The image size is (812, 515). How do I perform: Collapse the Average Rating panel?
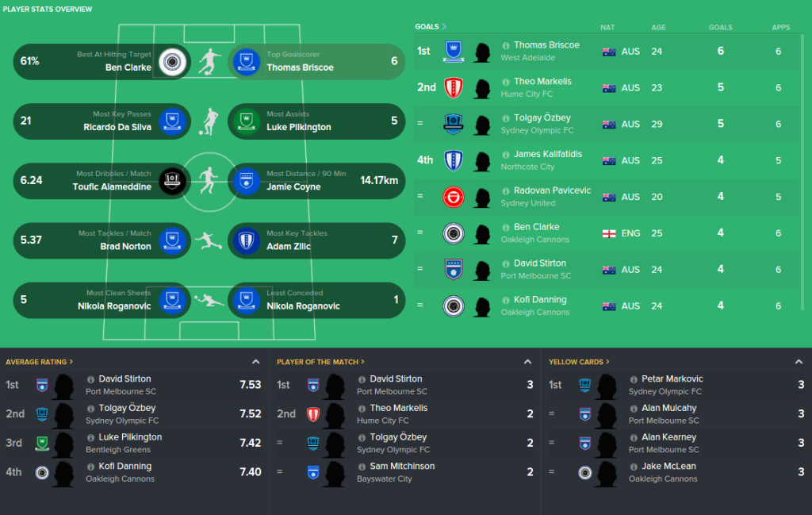coord(255,362)
